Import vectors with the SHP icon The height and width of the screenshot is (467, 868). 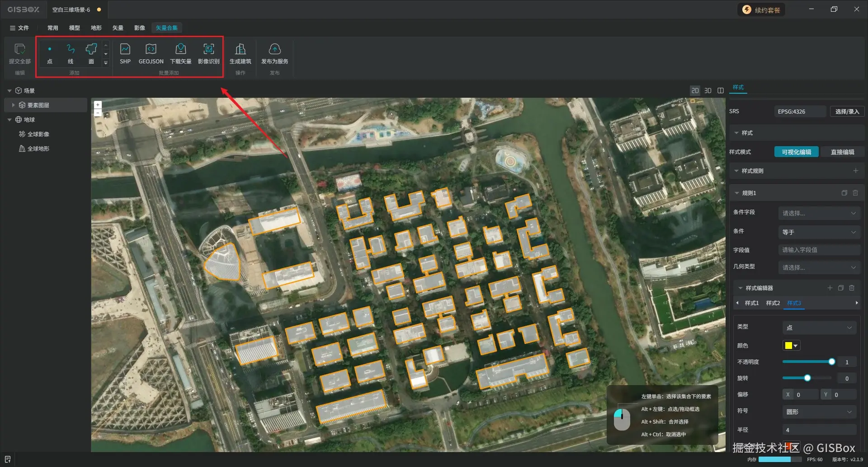point(125,53)
